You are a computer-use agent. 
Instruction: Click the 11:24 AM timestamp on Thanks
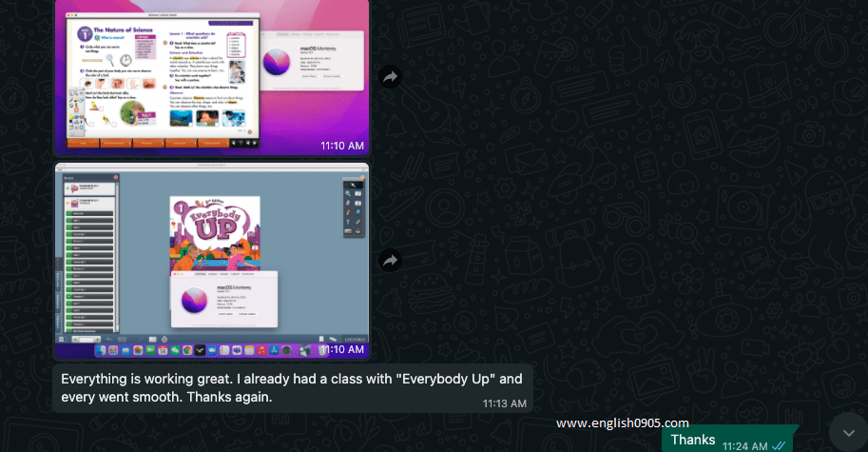coord(743,444)
